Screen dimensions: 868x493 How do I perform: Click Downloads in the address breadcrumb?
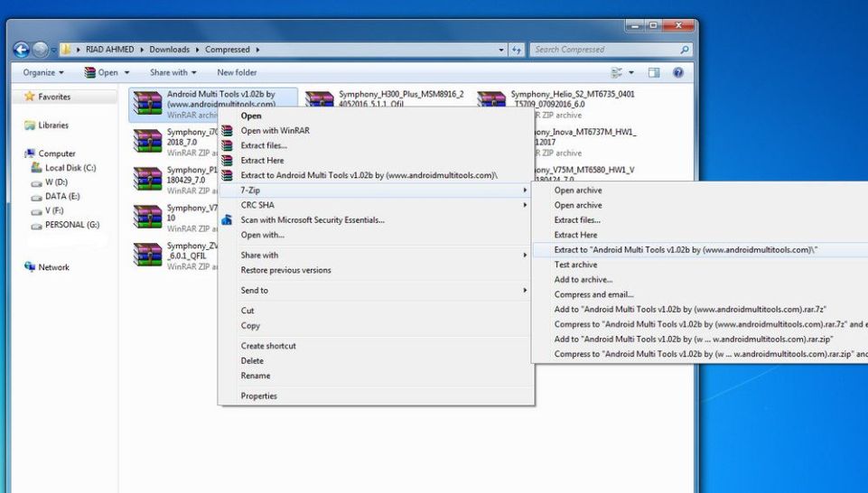tap(170, 50)
